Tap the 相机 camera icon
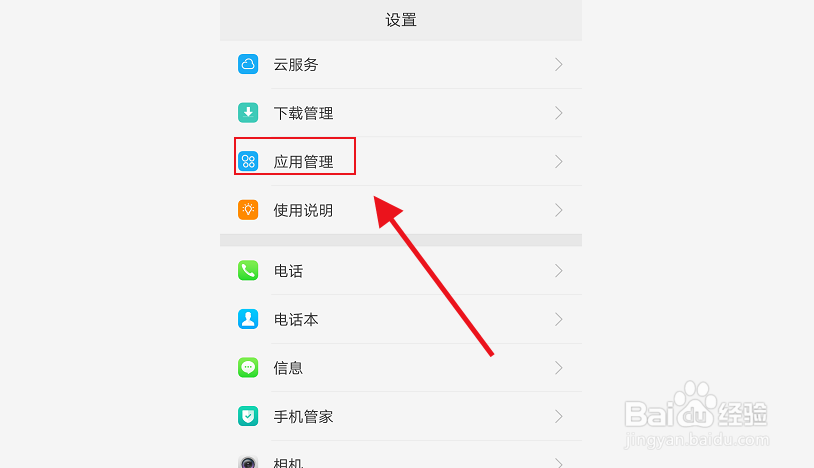 click(x=248, y=461)
